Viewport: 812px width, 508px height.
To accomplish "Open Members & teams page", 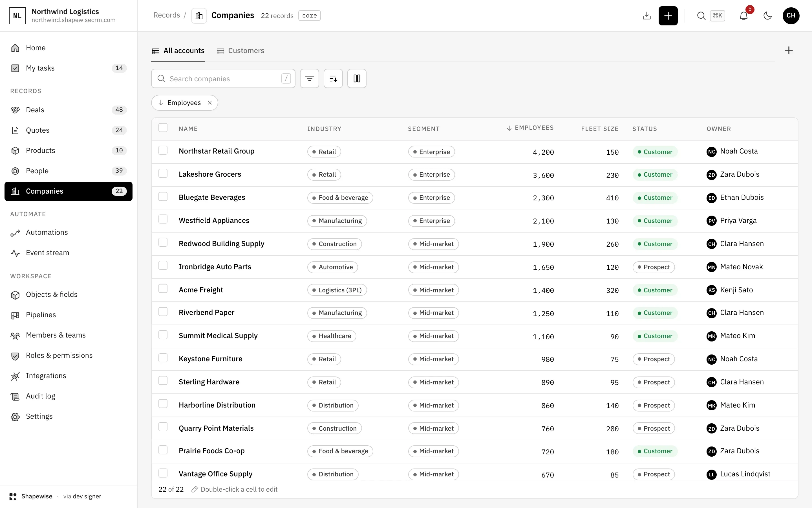I will point(69,335).
